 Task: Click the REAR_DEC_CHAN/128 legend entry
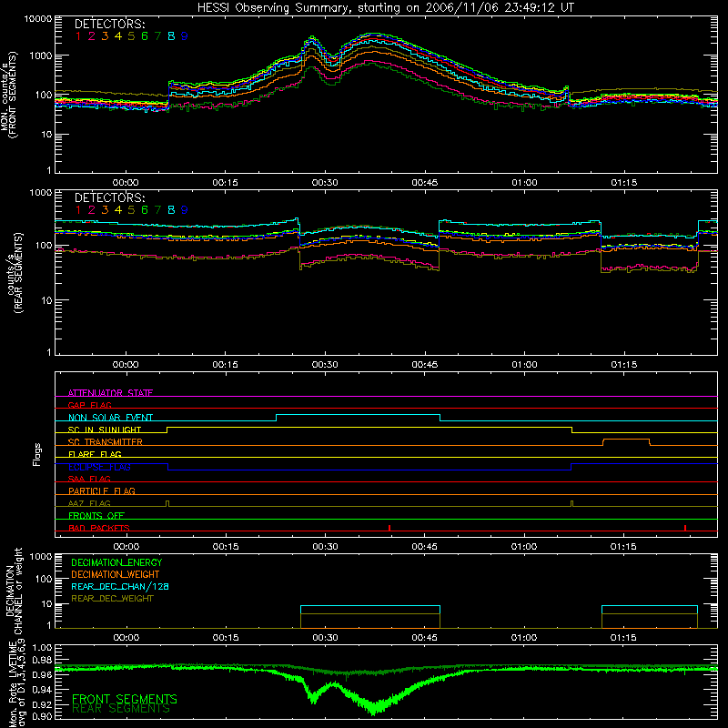click(x=120, y=586)
